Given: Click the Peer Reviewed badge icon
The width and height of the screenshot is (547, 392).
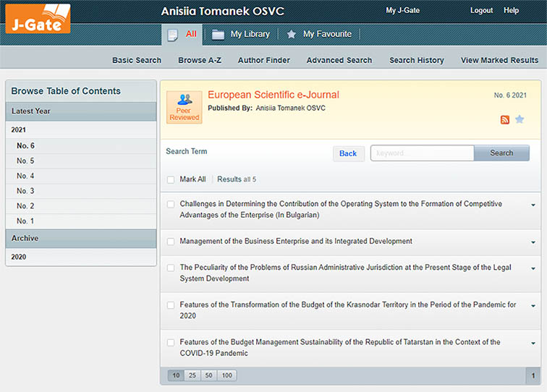Looking at the screenshot, I should pos(184,107).
